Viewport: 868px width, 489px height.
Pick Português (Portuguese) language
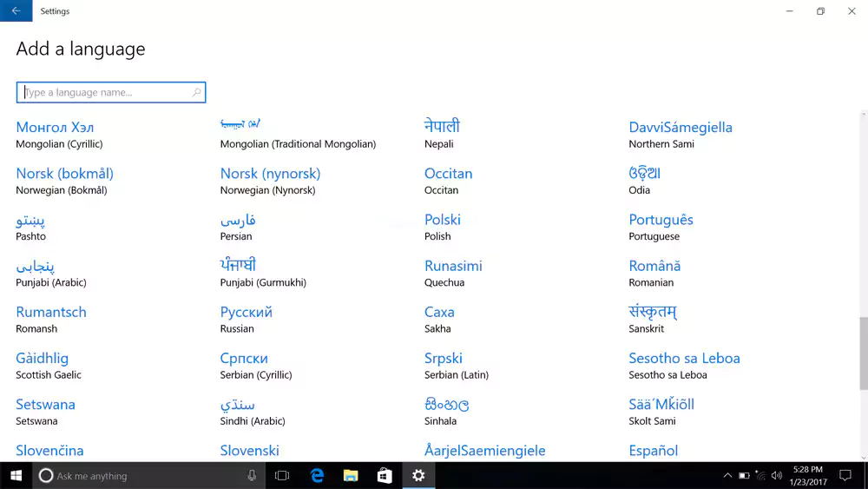(x=661, y=227)
